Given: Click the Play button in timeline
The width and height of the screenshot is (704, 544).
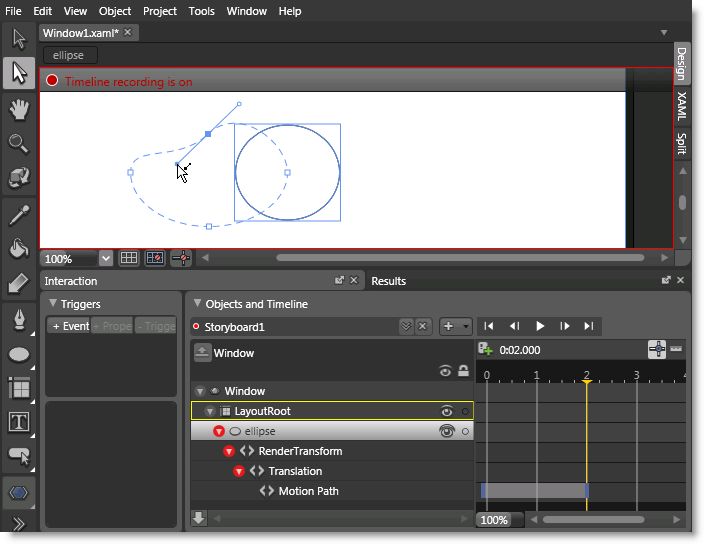Looking at the screenshot, I should pyautogui.click(x=540, y=326).
